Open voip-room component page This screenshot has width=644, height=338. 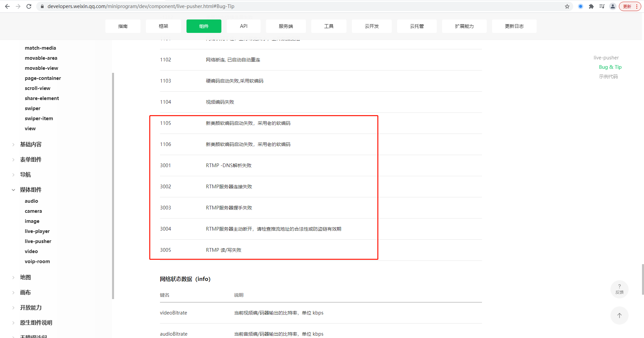coord(37,261)
